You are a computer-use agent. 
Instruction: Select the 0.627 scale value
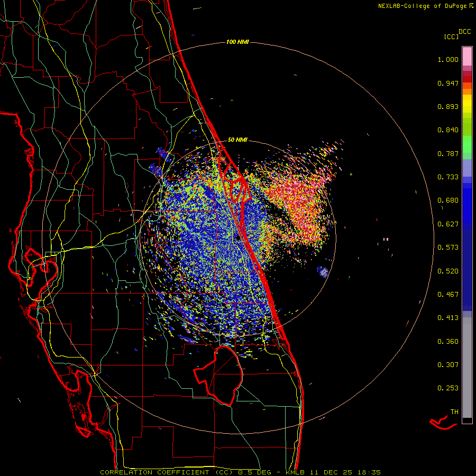point(448,224)
